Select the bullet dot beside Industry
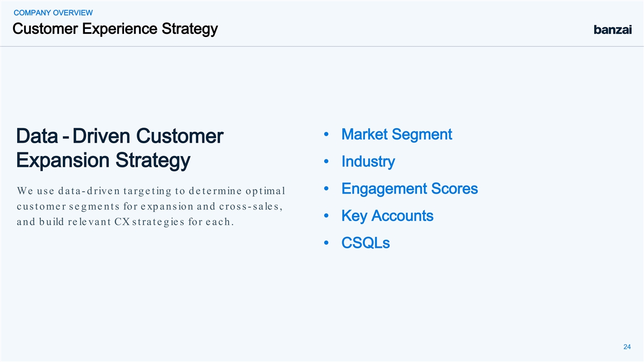This screenshot has height=362, width=644. pos(326,161)
